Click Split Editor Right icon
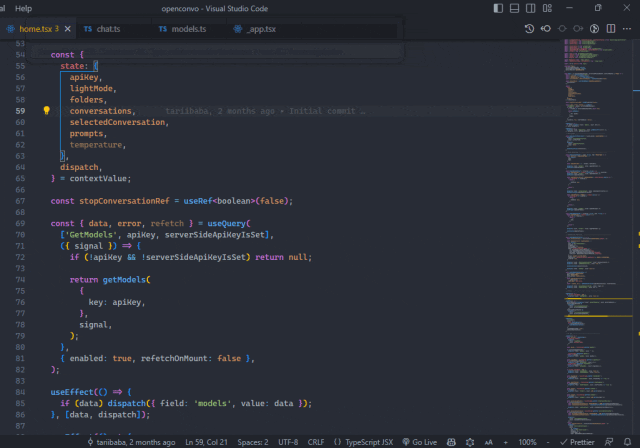 pyautogui.click(x=610, y=29)
